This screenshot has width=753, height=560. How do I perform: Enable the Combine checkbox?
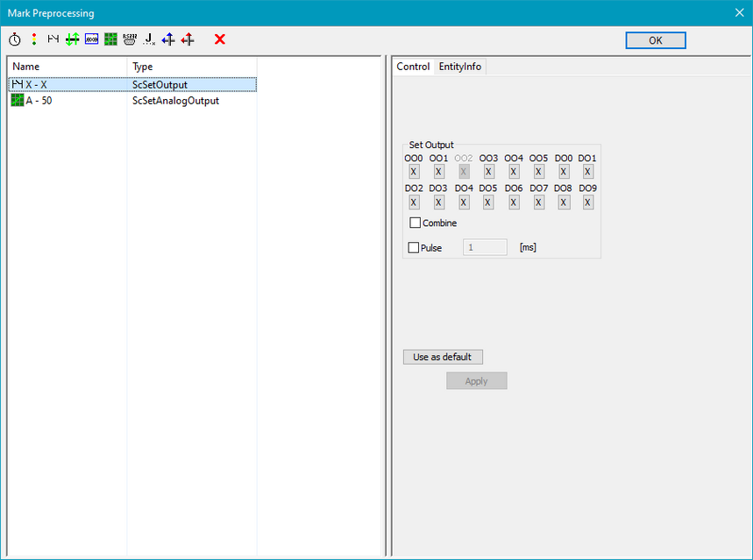tap(416, 223)
